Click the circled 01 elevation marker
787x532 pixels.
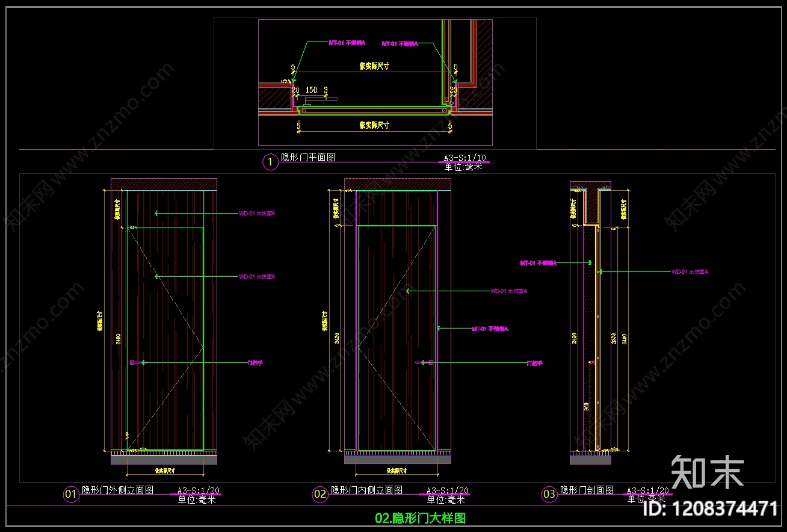point(71,495)
